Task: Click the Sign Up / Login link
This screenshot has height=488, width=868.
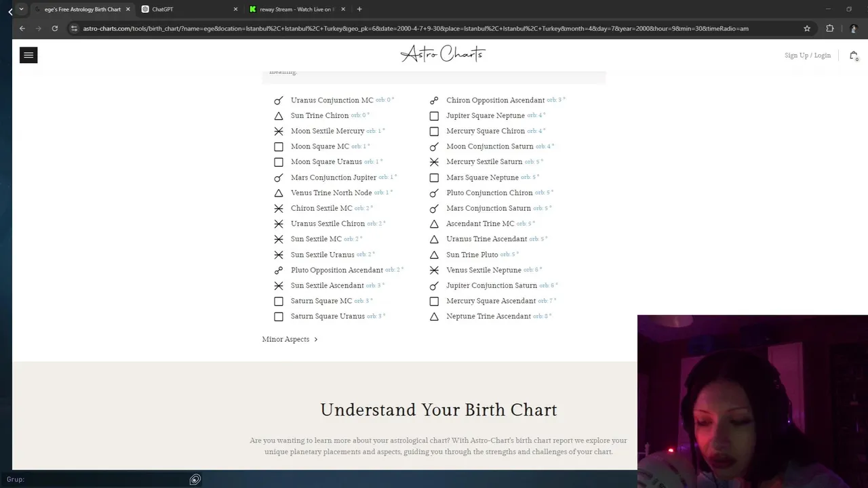Action: tap(807, 56)
